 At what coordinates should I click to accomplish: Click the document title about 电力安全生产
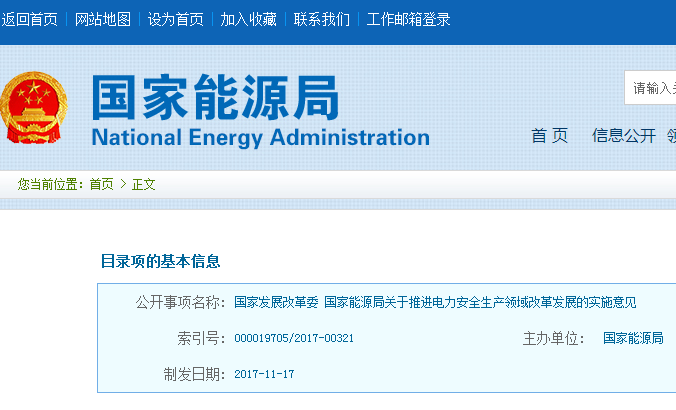click(435, 302)
